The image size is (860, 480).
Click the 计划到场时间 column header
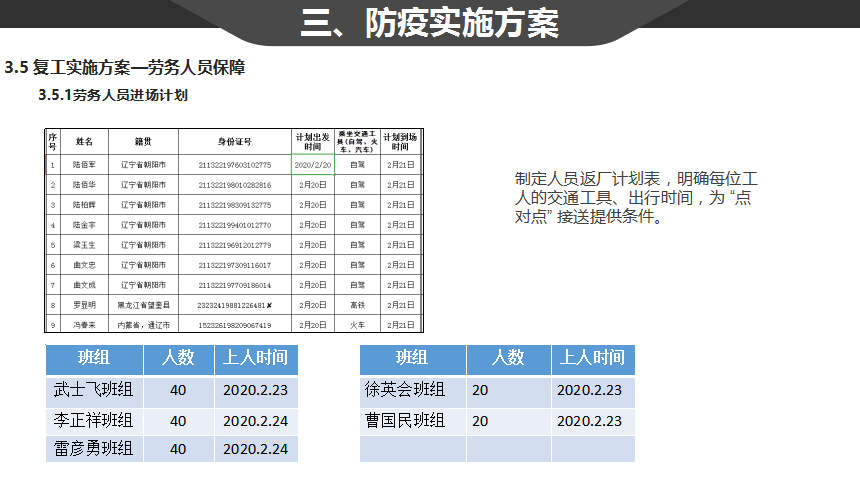click(400, 142)
